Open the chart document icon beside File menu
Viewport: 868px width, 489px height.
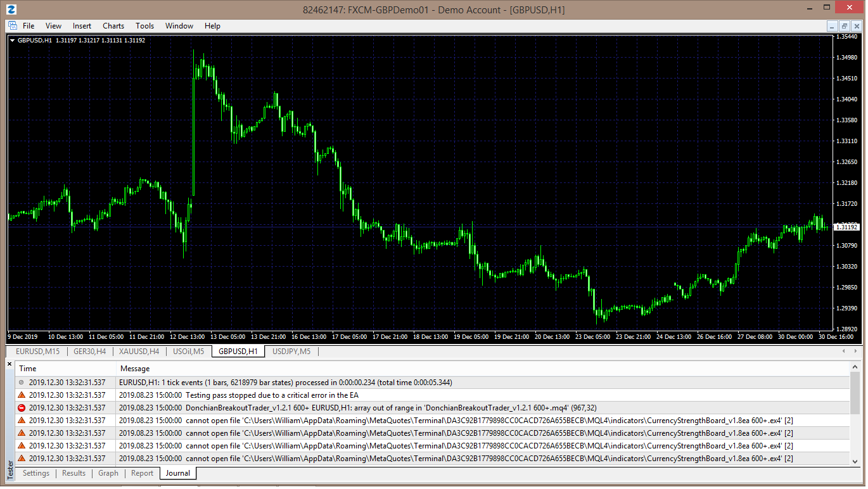[x=12, y=26]
